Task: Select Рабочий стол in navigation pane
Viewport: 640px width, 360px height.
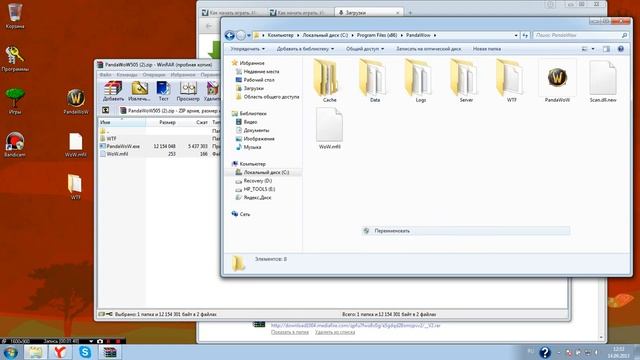Action: pos(259,80)
